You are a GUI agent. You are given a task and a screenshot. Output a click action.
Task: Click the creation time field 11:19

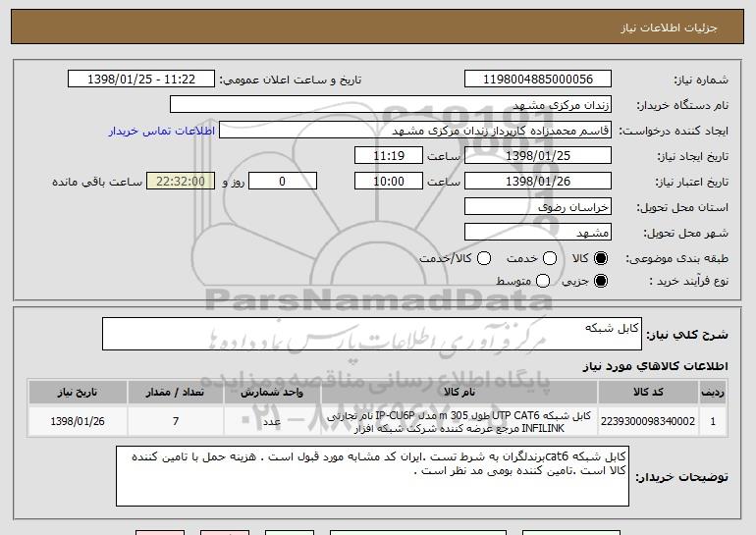click(389, 156)
